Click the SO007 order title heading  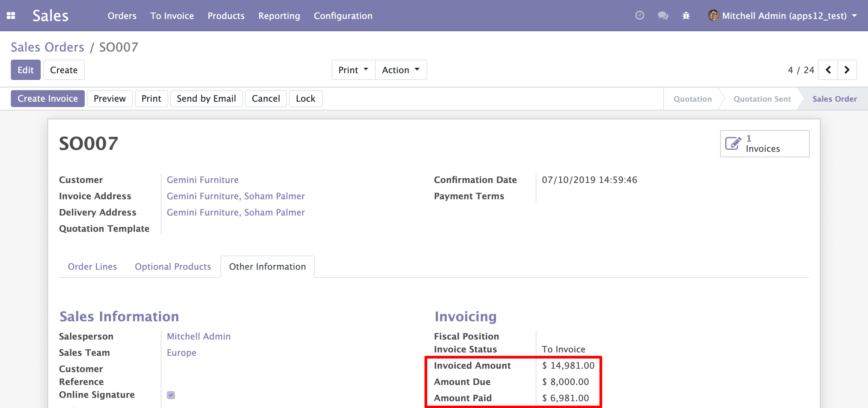click(x=88, y=144)
